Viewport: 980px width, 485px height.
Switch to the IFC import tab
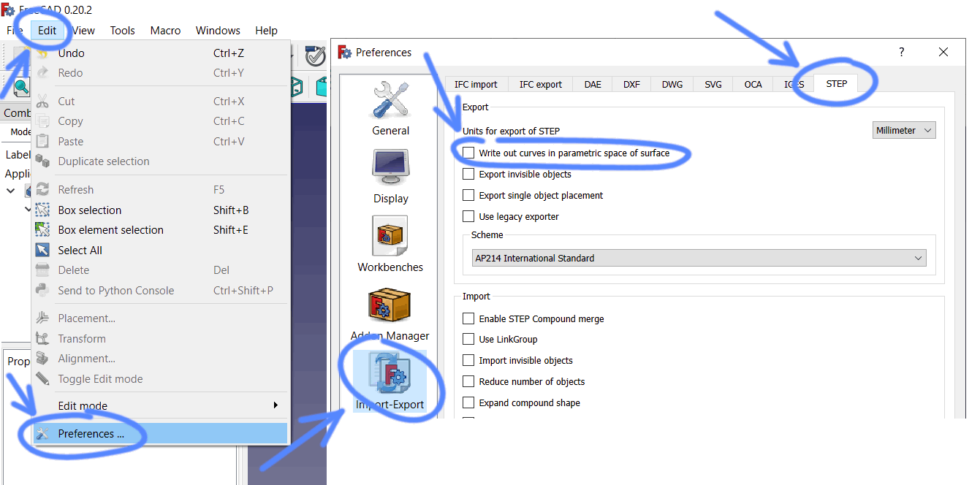[x=476, y=84]
